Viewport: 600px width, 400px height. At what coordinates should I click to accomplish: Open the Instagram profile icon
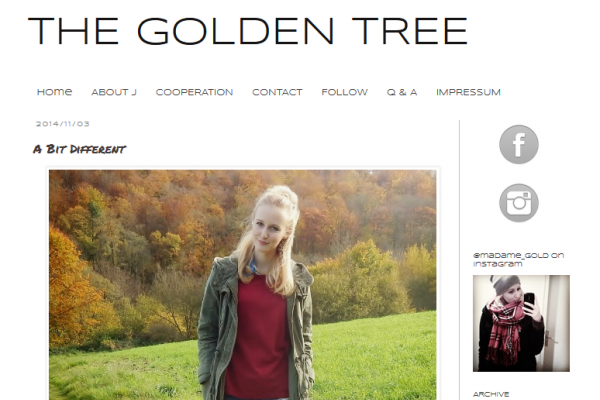pyautogui.click(x=518, y=202)
